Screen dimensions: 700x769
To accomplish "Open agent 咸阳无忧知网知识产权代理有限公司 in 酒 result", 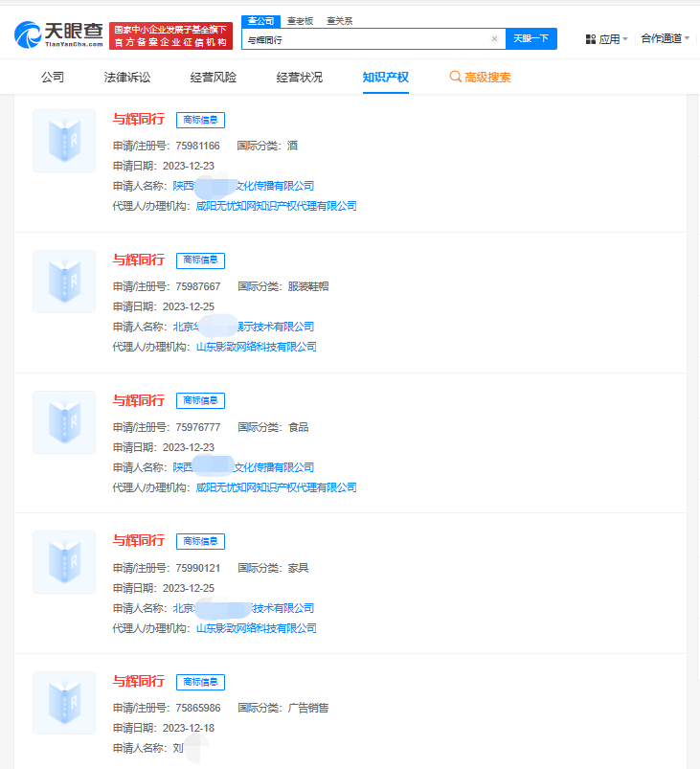I will point(276,206).
